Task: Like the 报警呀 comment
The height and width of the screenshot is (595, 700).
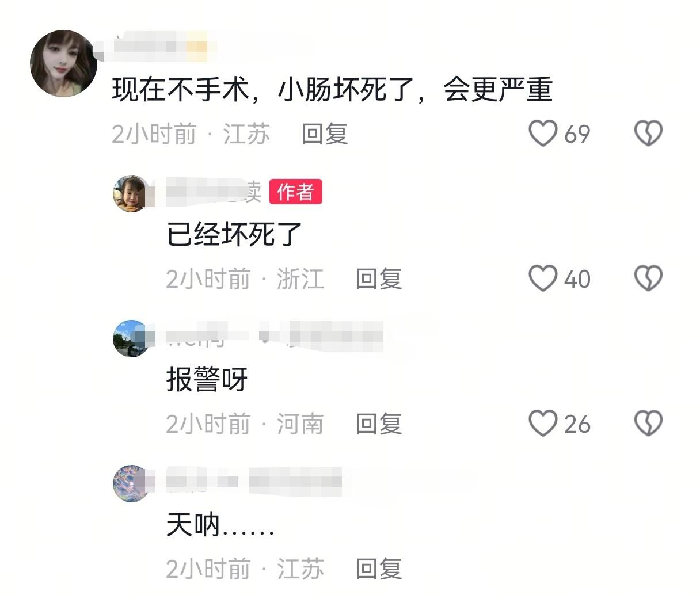Action: click(x=543, y=424)
